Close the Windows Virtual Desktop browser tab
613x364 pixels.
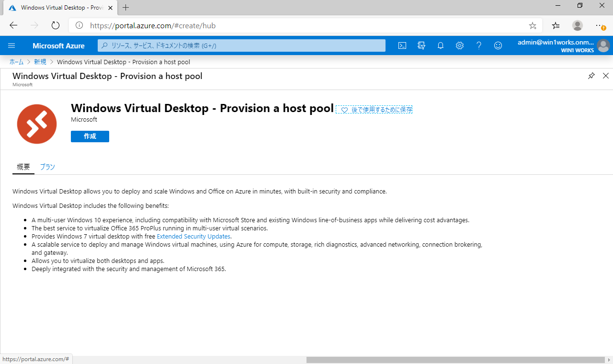[110, 7]
